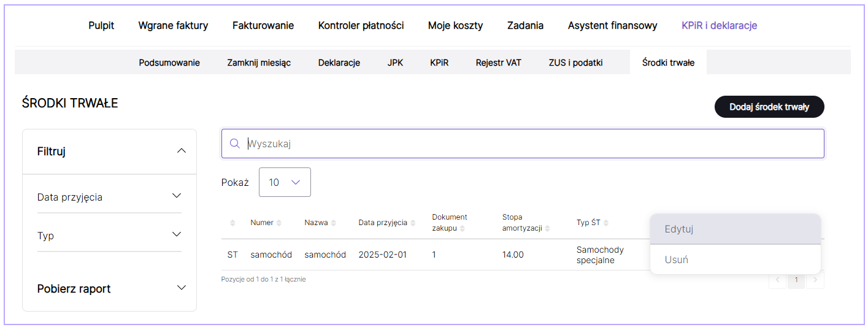Click the Numer cell reading samochód
Screen dimensions: 868x330
pyautogui.click(x=271, y=255)
